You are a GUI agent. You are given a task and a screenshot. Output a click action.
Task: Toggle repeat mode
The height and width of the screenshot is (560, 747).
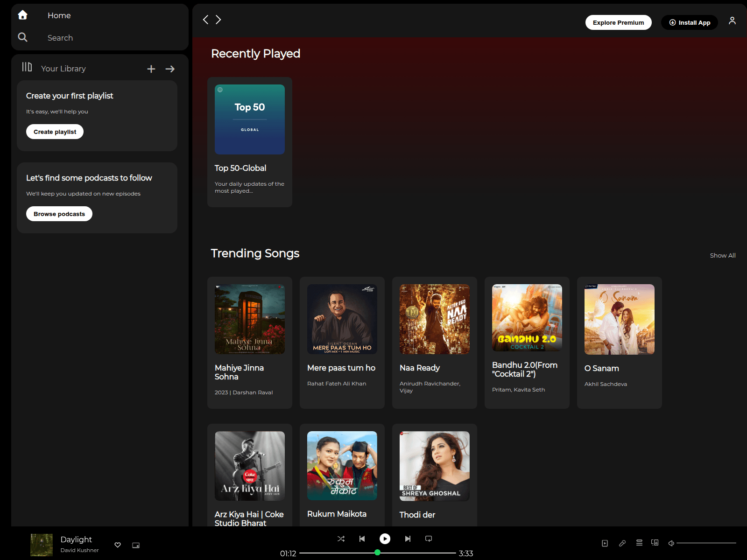429,539
